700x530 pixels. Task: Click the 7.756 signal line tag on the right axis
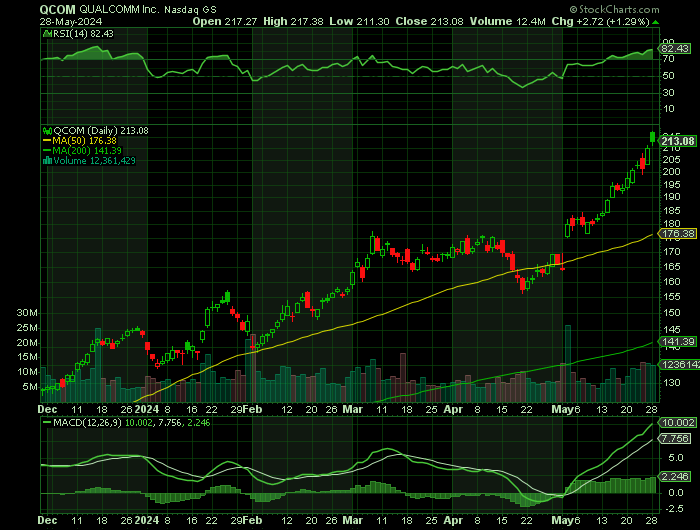[x=675, y=439]
